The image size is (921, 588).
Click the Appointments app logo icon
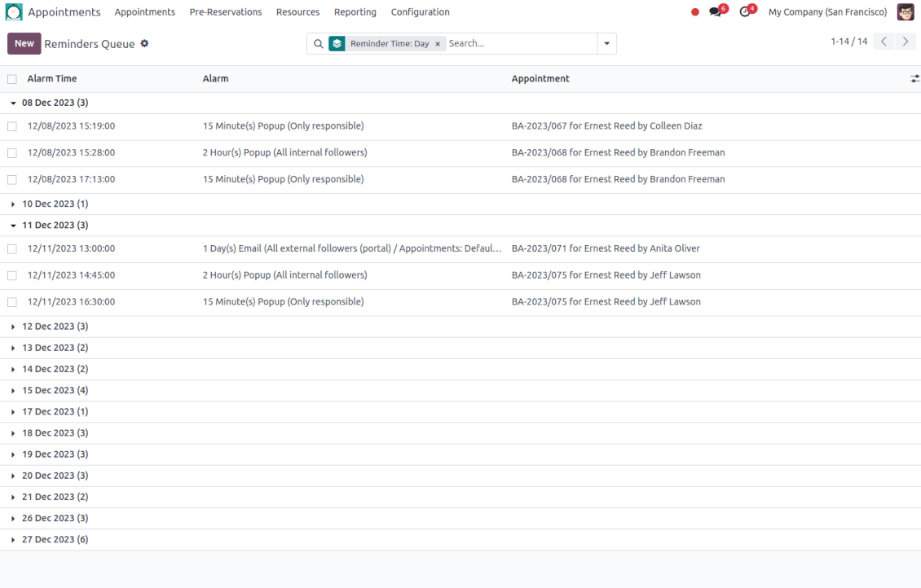tap(14, 12)
